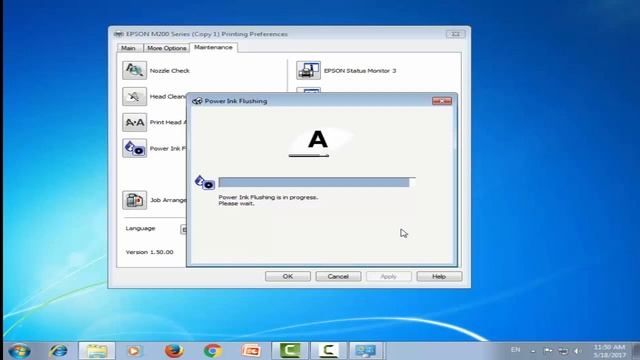Click the Cancel button
The image size is (640, 360).
pos(338,276)
